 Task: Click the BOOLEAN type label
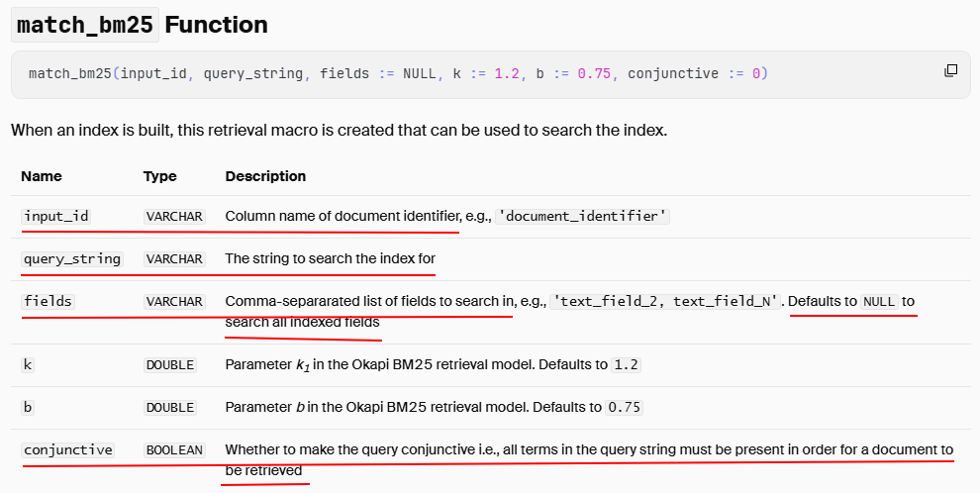(174, 449)
